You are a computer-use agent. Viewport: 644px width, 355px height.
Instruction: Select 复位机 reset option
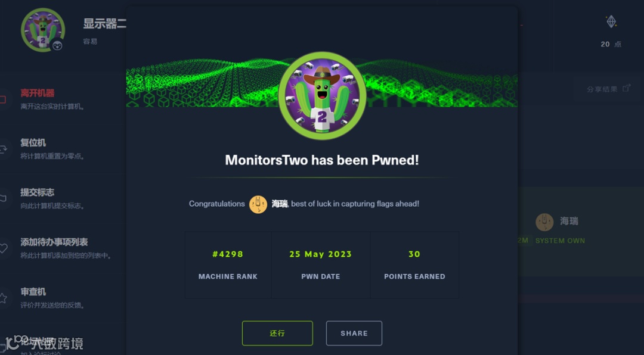coord(33,143)
